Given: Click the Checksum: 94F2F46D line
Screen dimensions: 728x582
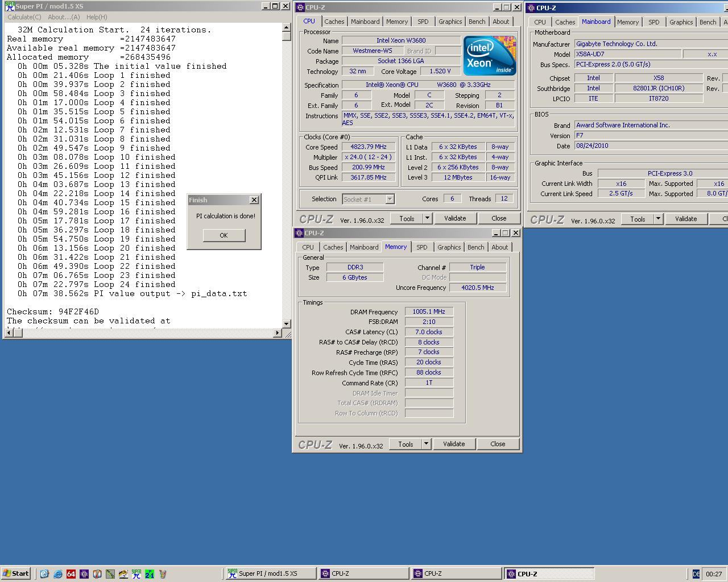Looking at the screenshot, I should [x=53, y=311].
